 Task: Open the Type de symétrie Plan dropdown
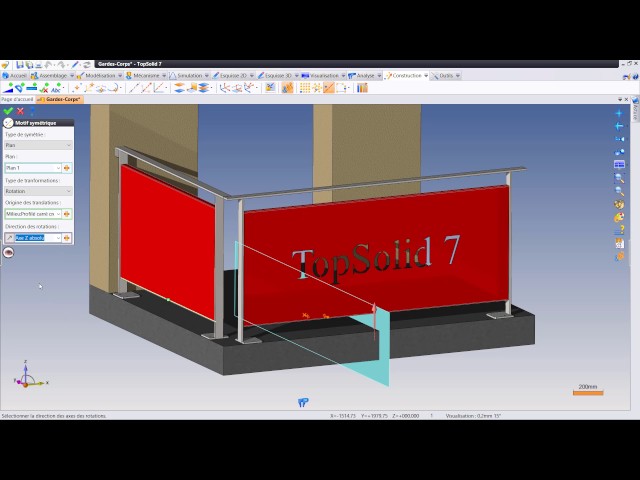38,145
